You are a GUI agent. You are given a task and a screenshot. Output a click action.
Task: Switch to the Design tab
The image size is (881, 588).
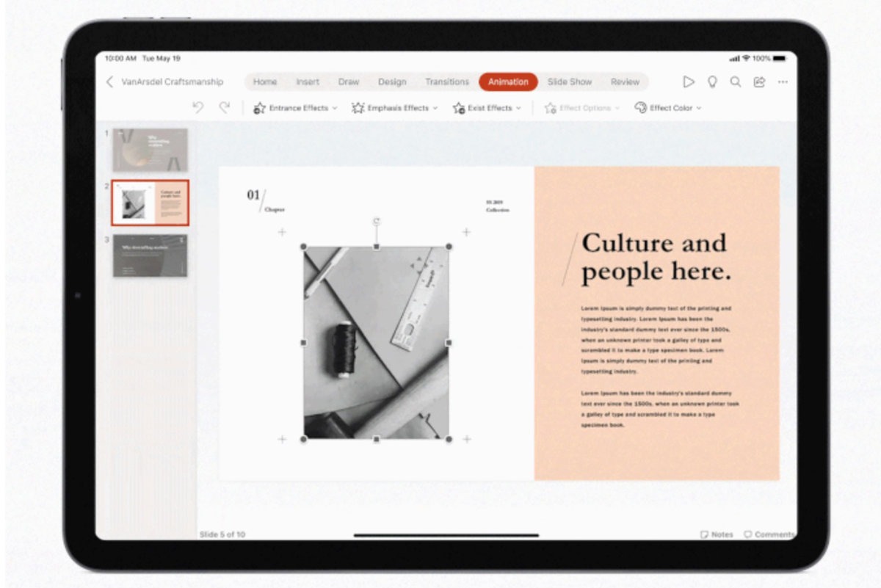pyautogui.click(x=392, y=82)
